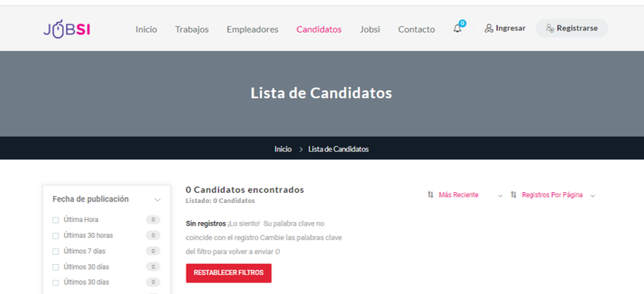Open the Contacto navigation link

(x=417, y=30)
